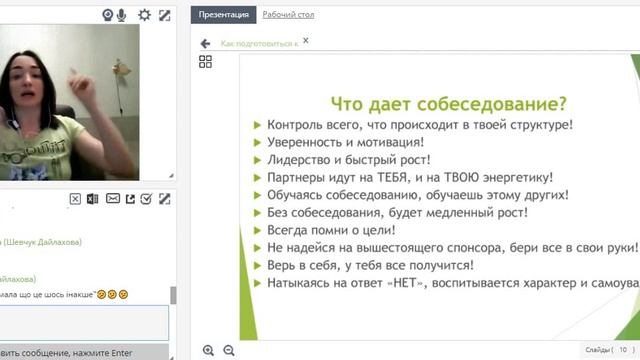
Task: Go back with the left arrow icon
Action: (205, 43)
